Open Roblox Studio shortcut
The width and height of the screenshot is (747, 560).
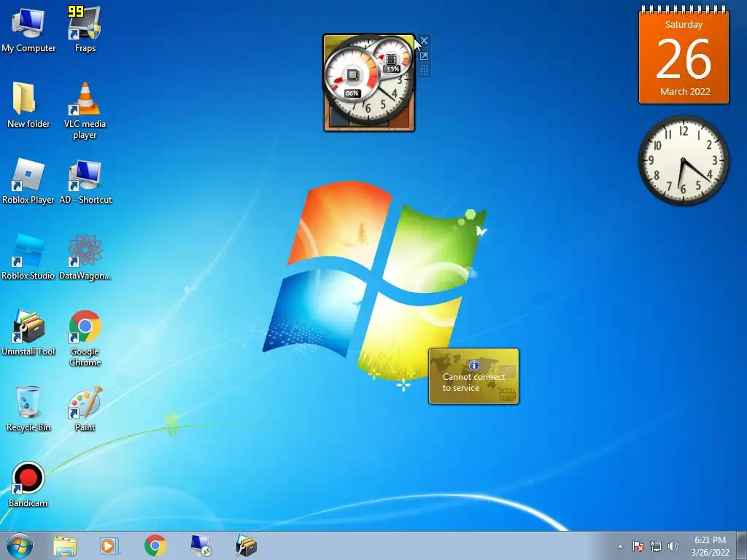[x=28, y=257]
